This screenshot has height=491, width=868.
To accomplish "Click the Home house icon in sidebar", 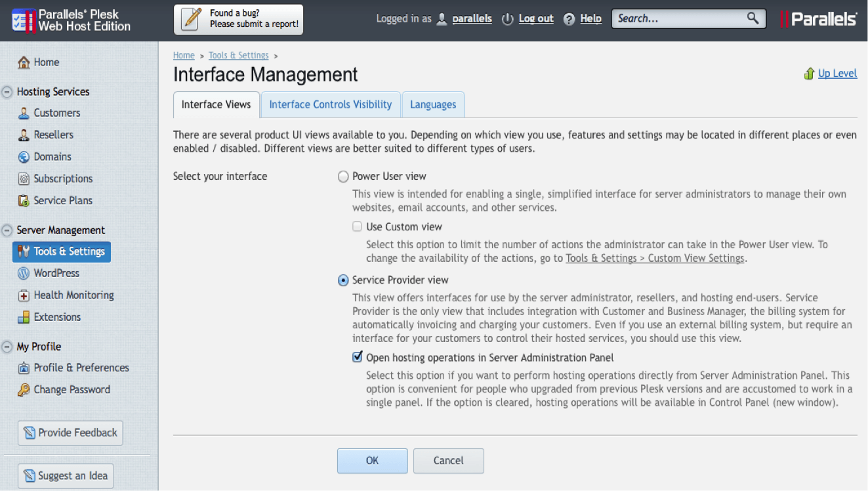I will pos(24,62).
